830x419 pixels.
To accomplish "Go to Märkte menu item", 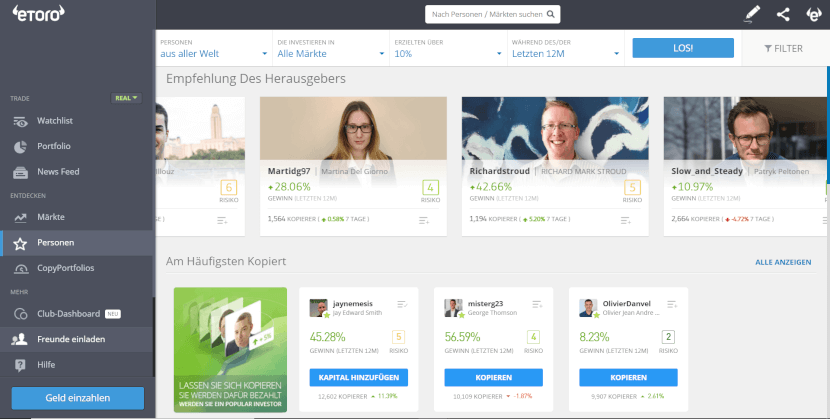I will 51,217.
